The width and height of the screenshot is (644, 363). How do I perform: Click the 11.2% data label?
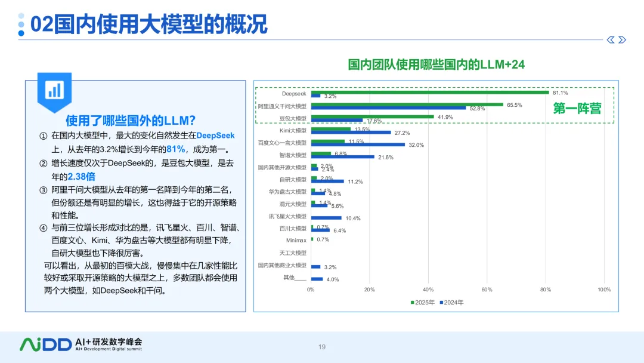[355, 181]
